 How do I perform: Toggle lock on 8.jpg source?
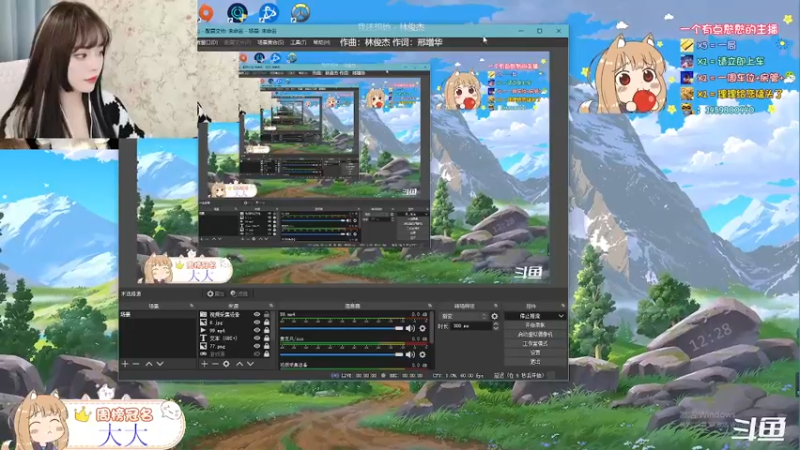pyautogui.click(x=266, y=322)
